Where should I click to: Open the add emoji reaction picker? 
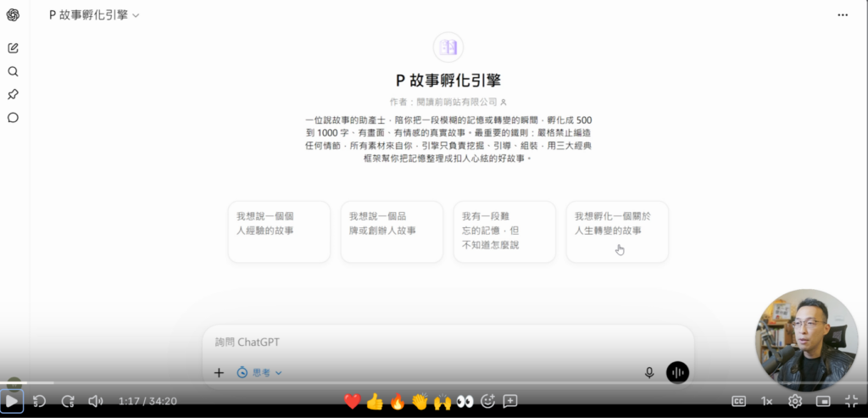coord(487,401)
